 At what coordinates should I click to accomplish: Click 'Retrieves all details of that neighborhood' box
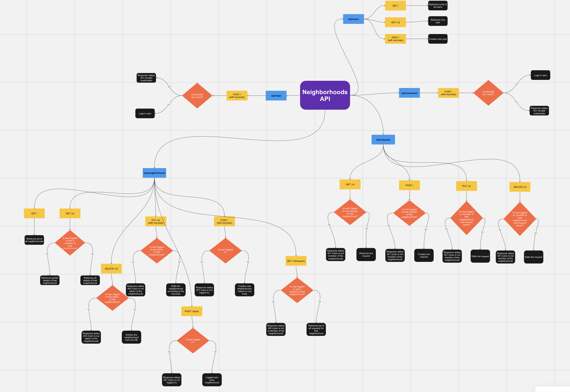click(90, 280)
